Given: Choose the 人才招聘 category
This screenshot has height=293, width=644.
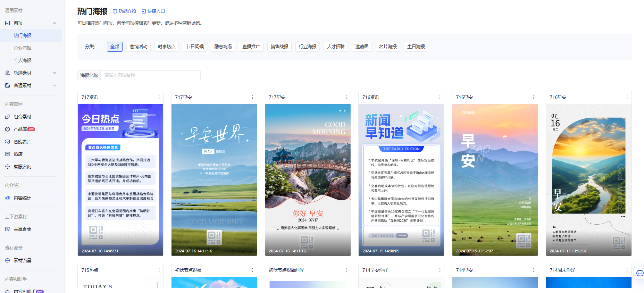Looking at the screenshot, I should (x=336, y=47).
